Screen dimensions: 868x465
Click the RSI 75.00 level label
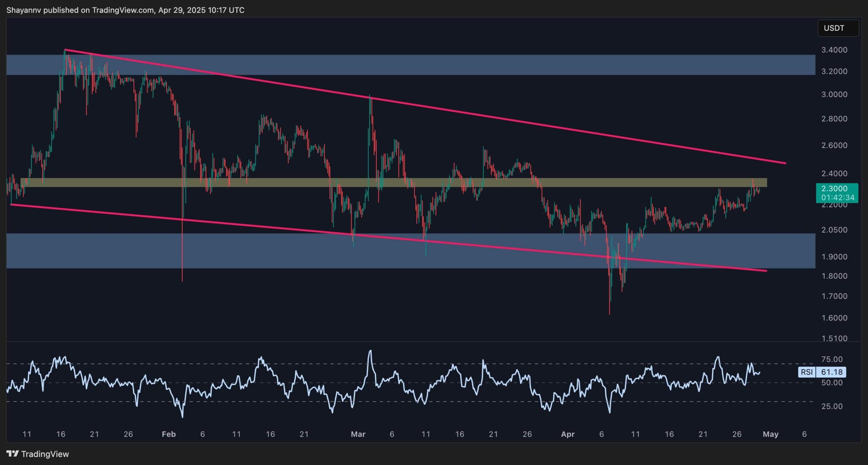(832, 359)
